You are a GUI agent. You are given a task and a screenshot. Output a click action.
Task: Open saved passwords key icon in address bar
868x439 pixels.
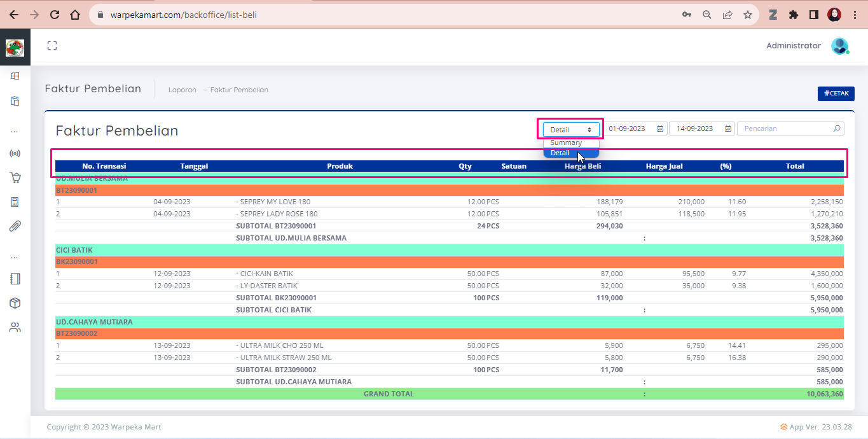coord(687,15)
